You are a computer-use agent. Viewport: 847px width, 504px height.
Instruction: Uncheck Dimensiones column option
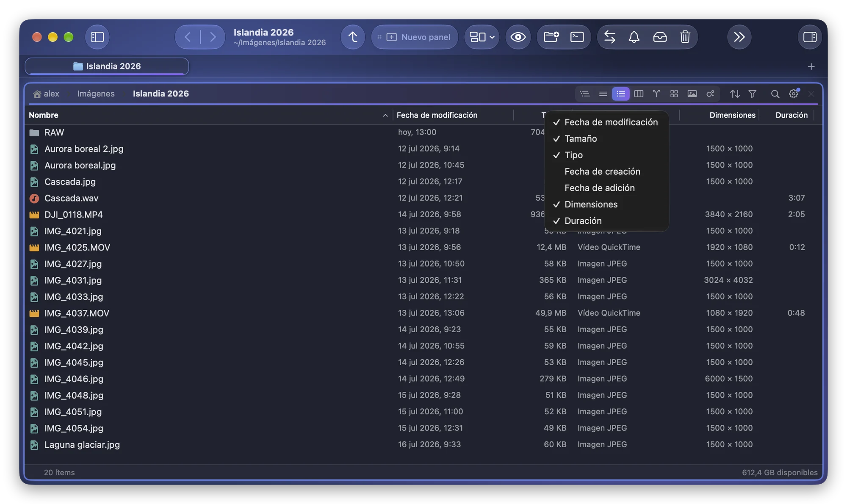pos(606,204)
